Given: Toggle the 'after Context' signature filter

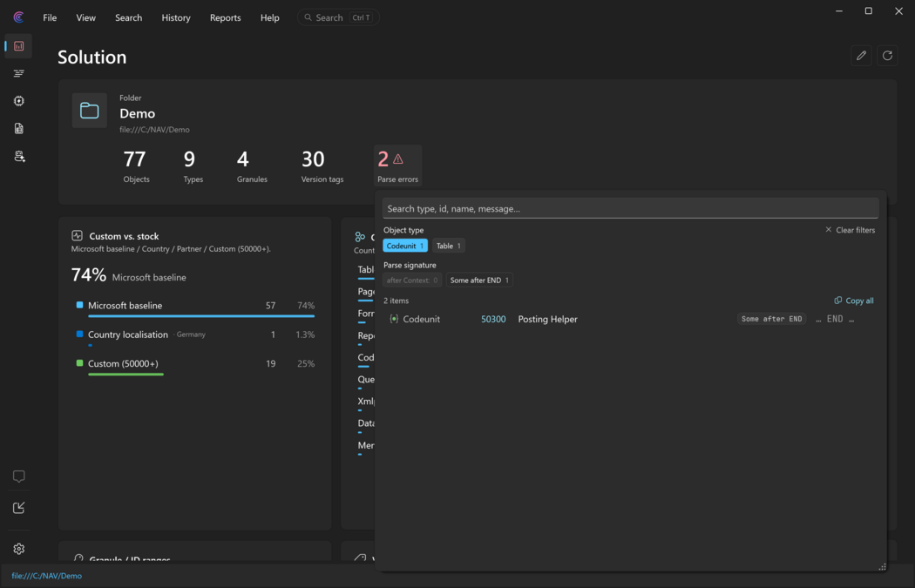Looking at the screenshot, I should (412, 280).
